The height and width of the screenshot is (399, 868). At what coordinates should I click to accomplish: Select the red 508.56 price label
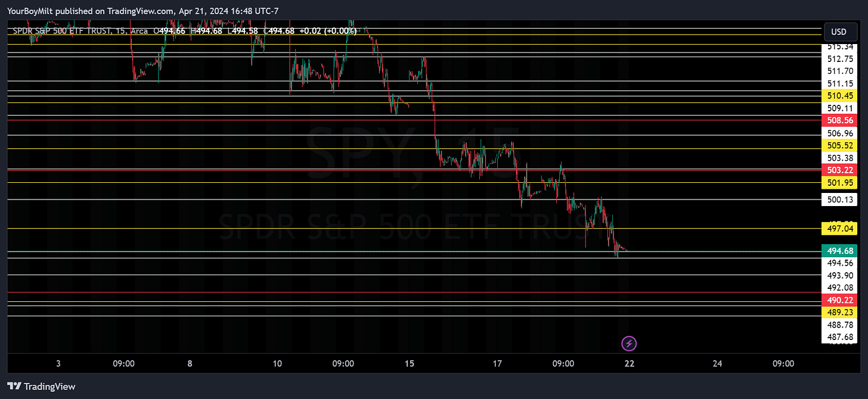pos(839,120)
